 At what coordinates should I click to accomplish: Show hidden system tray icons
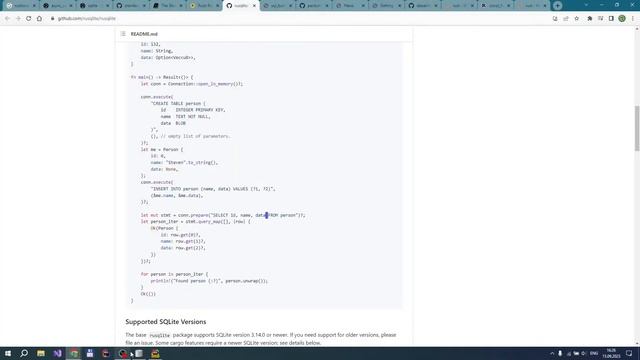click(552, 353)
